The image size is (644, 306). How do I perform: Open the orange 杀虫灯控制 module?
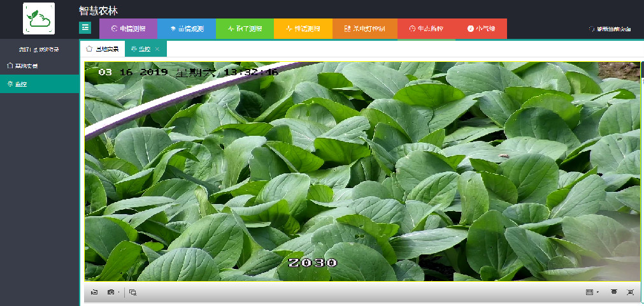(x=365, y=29)
